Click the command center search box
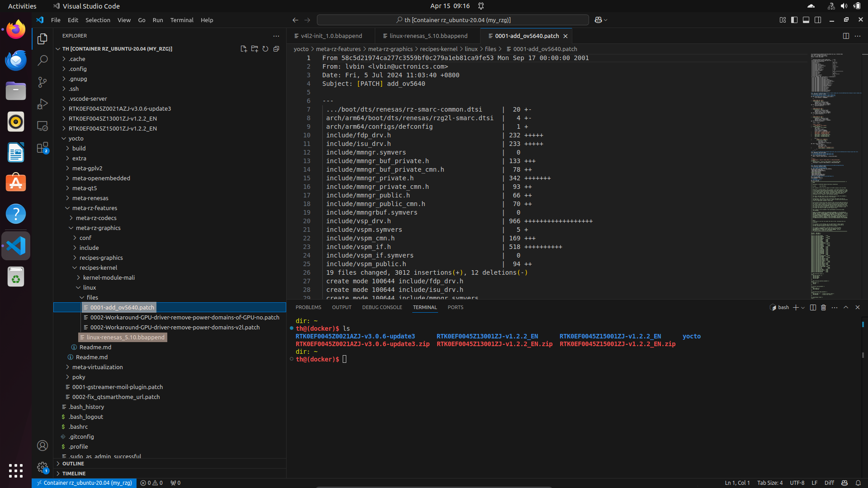Image resolution: width=868 pixels, height=488 pixels. click(x=453, y=20)
